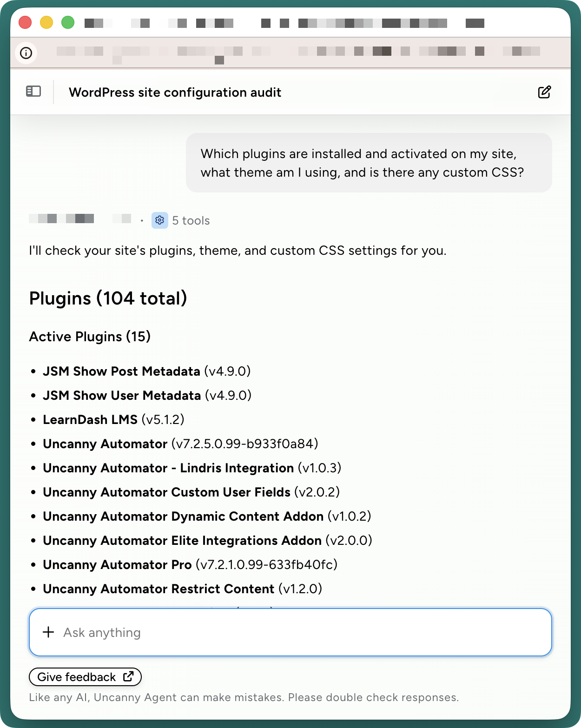
Task: Toggle the sidebar panel icon
Action: click(33, 92)
